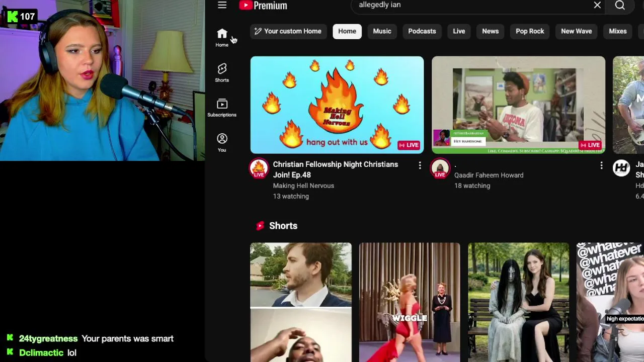This screenshot has width=644, height=362.
Task: Click the YouTube Premium logo
Action: (263, 6)
